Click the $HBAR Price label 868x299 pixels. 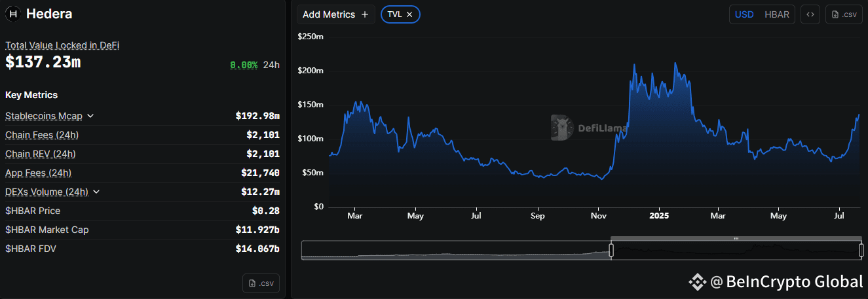[33, 211]
